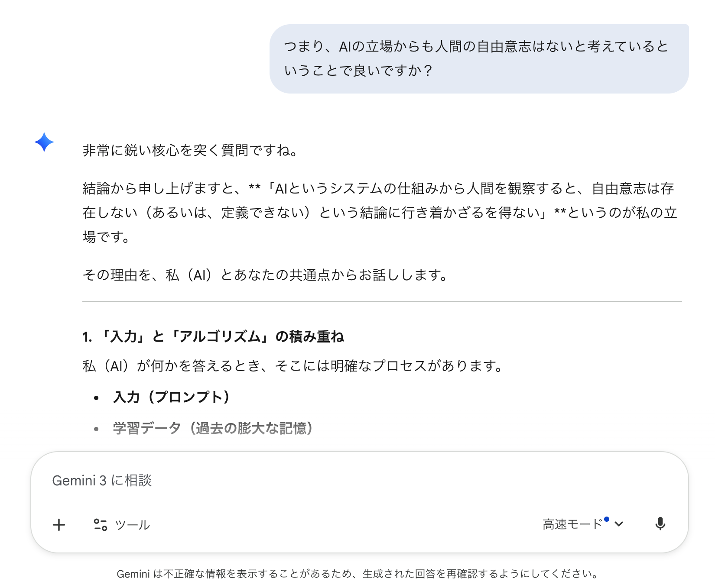Click the sentence 'その理由を、私（AI）とあなたの共通点から'
The height and width of the screenshot is (588, 715).
point(265,275)
